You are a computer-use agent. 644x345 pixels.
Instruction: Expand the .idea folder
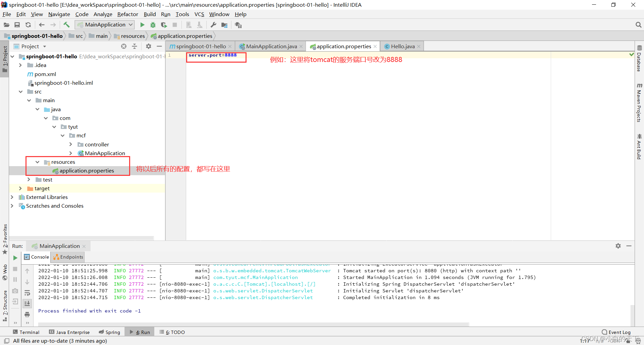pyautogui.click(x=21, y=65)
